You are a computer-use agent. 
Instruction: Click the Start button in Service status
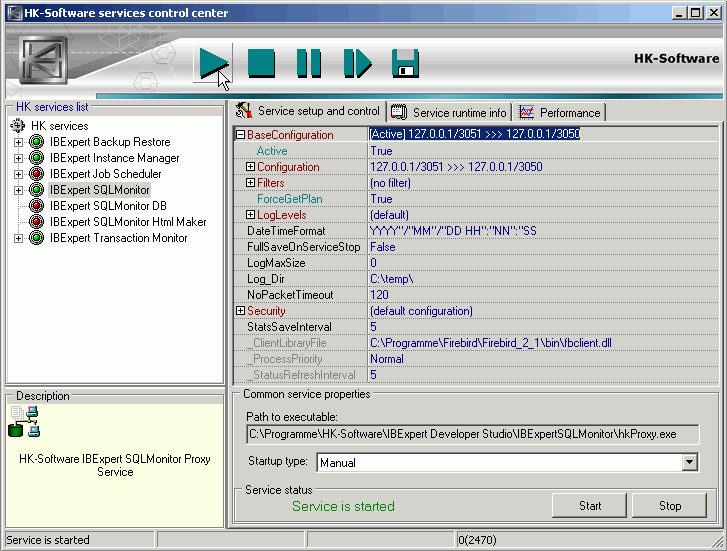pyautogui.click(x=589, y=506)
